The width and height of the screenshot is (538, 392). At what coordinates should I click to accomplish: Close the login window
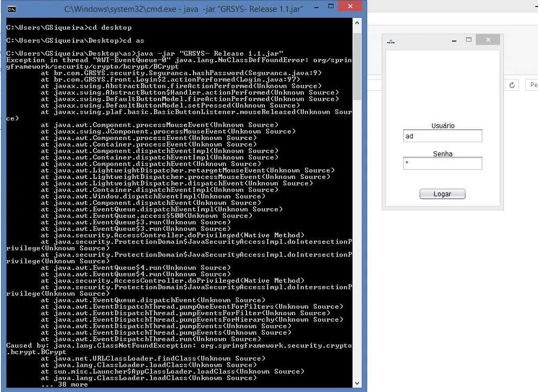(x=488, y=40)
